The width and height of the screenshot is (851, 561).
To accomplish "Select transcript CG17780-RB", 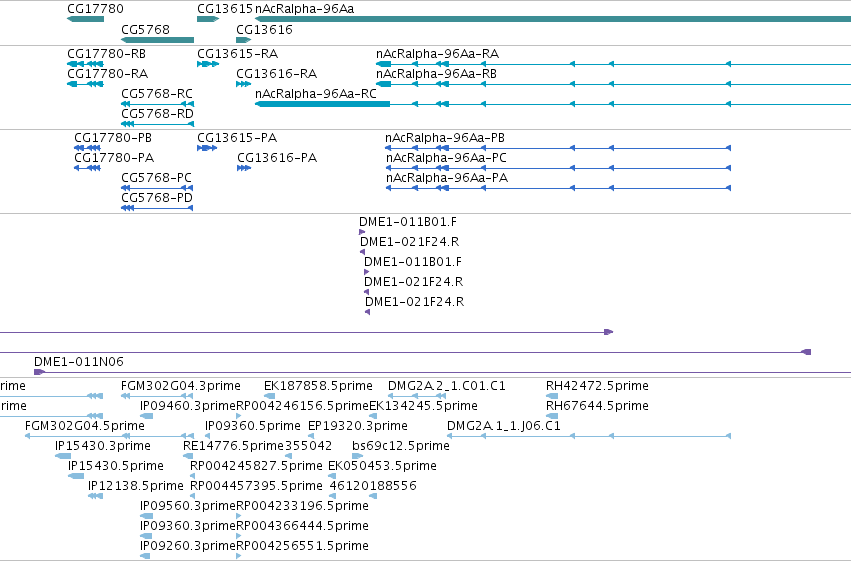I will 106,54.
